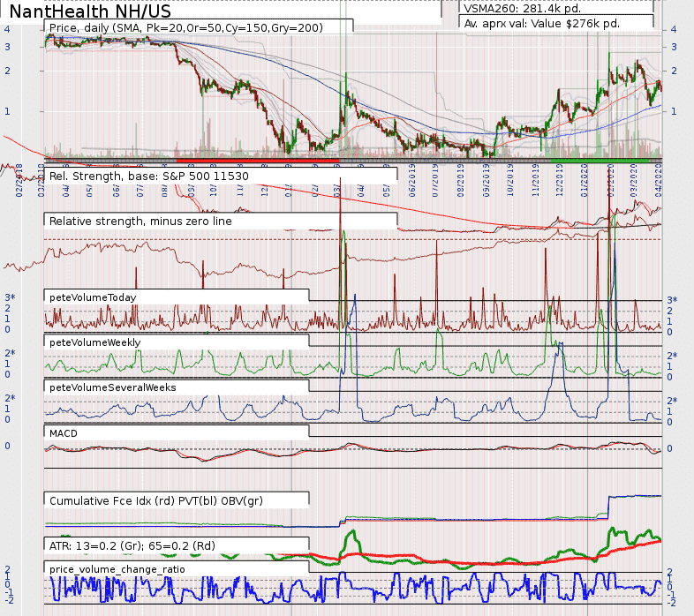Click the red downtrend bar under the price chart
This screenshot has height=616, width=694.
point(258,162)
